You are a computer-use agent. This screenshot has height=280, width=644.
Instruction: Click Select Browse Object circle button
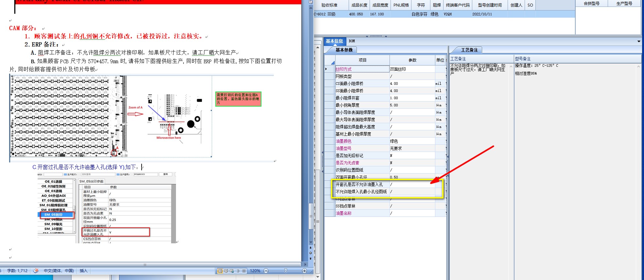(x=310, y=253)
